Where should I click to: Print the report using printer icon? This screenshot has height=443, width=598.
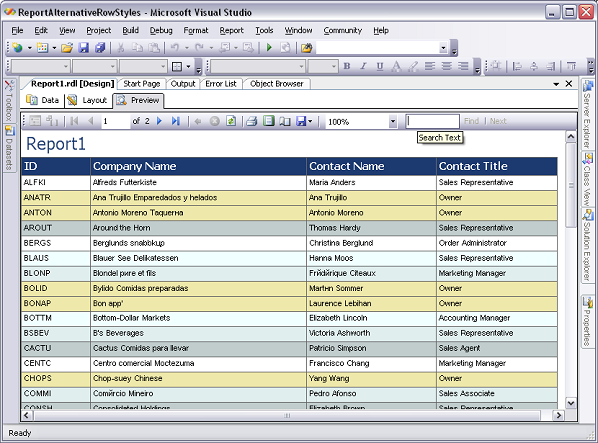(252, 121)
